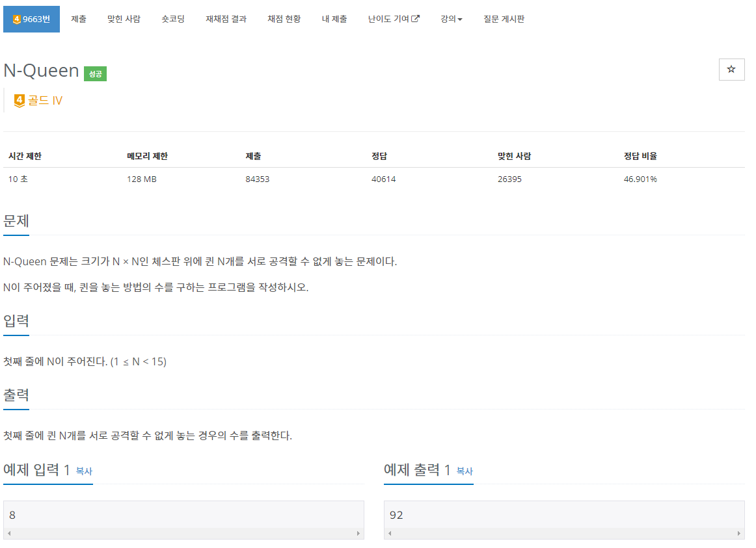The image size is (756, 548).
Task: Click the Gold IV tier icon below the title
Action: point(18,101)
